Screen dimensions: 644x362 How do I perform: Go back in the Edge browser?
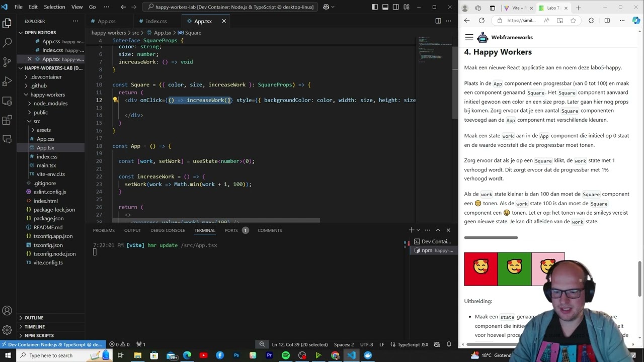coord(467,21)
